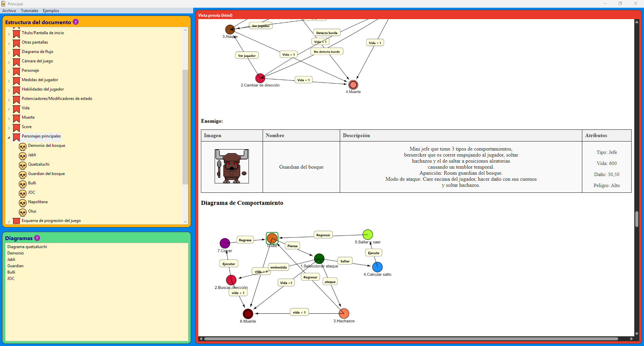
Task: Open help icon next to Estructura del documento
Action: point(76,22)
